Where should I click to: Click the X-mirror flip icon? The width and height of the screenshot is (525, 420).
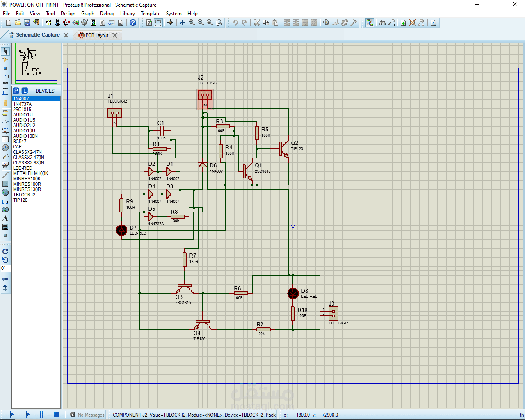tap(5, 279)
